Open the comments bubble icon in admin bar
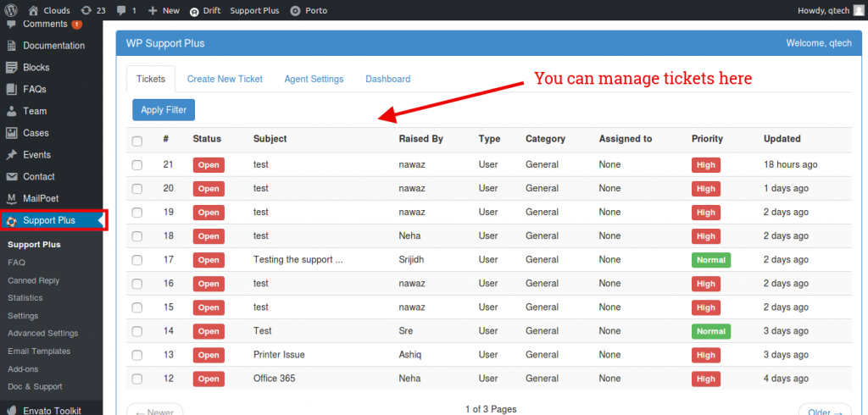Image resolution: width=868 pixels, height=415 pixels. pyautogui.click(x=122, y=11)
